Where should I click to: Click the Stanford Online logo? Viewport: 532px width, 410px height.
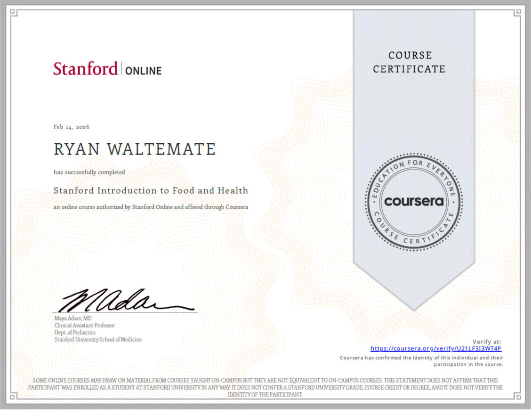click(107, 69)
